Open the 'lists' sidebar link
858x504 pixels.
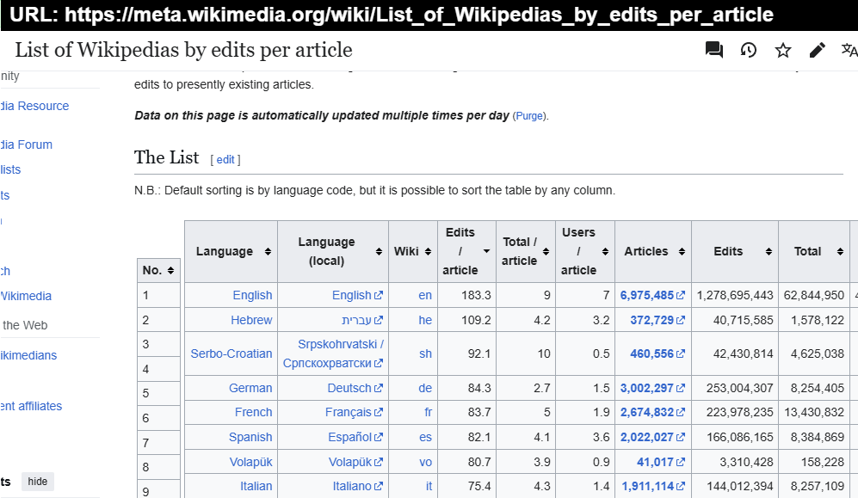point(10,170)
